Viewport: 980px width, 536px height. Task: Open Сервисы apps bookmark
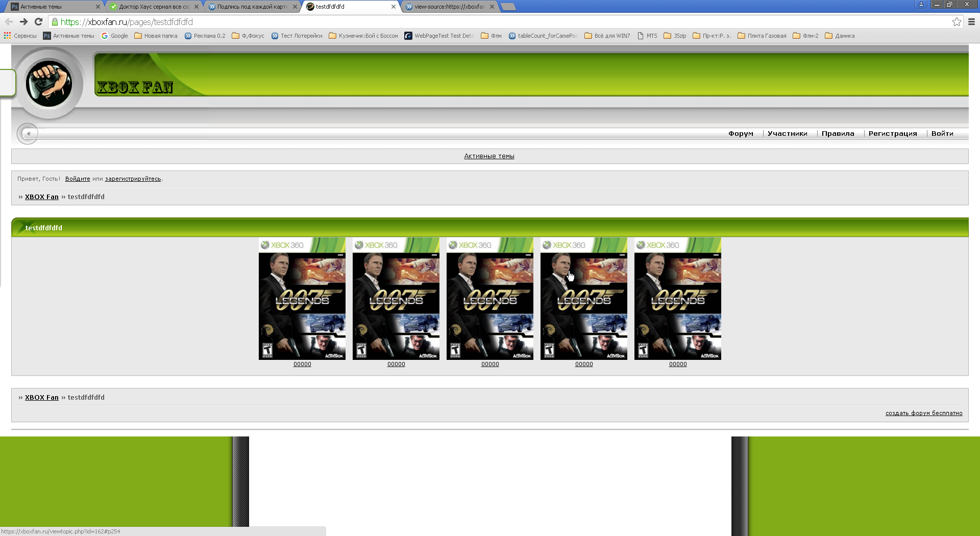(20, 36)
